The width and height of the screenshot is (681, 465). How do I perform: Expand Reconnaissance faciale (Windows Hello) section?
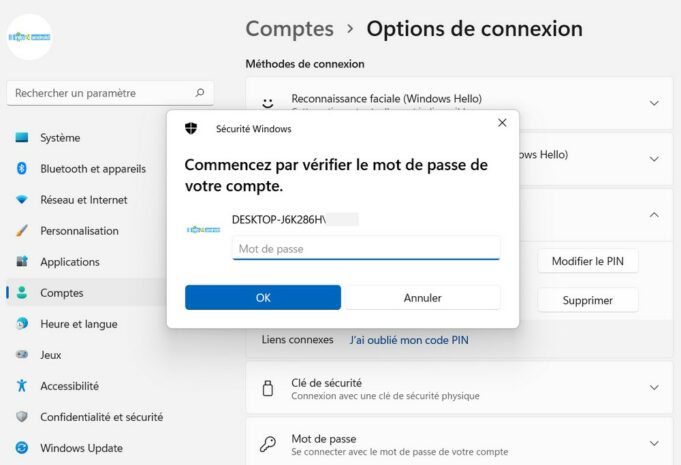pos(654,103)
